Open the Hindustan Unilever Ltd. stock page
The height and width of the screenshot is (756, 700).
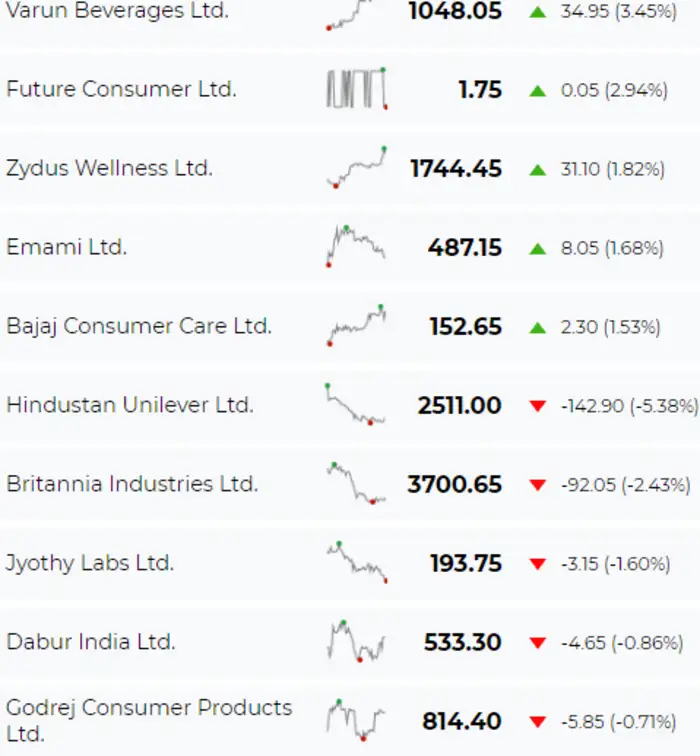tap(130, 405)
